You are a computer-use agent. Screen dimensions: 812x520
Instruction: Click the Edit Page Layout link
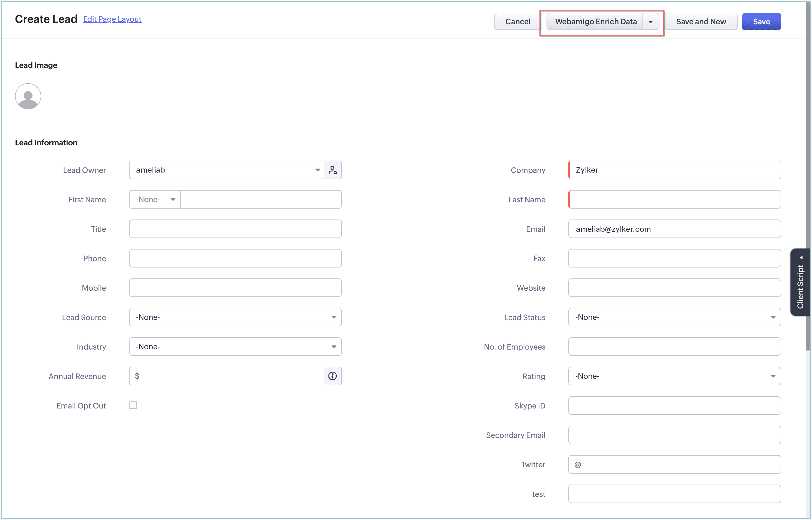click(x=112, y=19)
